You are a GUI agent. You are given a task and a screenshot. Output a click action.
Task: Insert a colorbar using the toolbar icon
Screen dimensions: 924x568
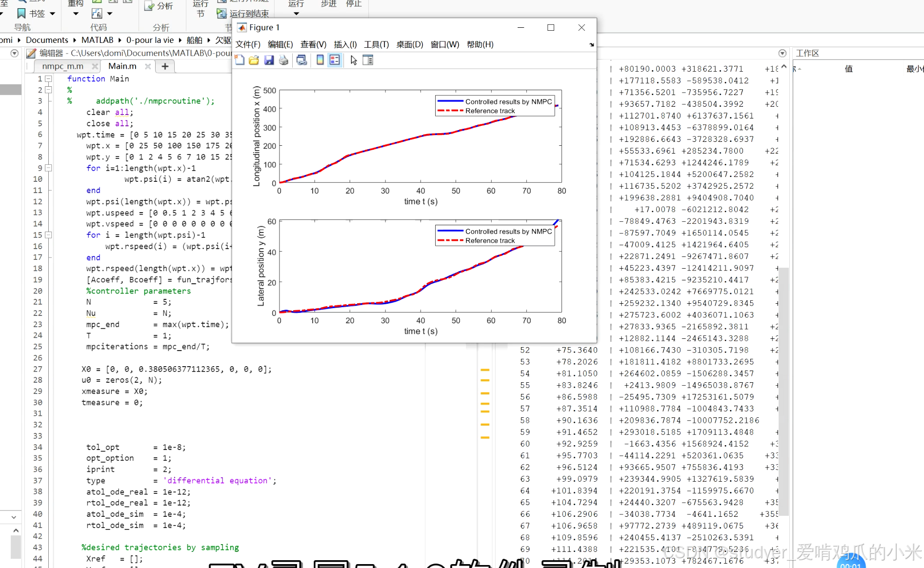pos(320,60)
